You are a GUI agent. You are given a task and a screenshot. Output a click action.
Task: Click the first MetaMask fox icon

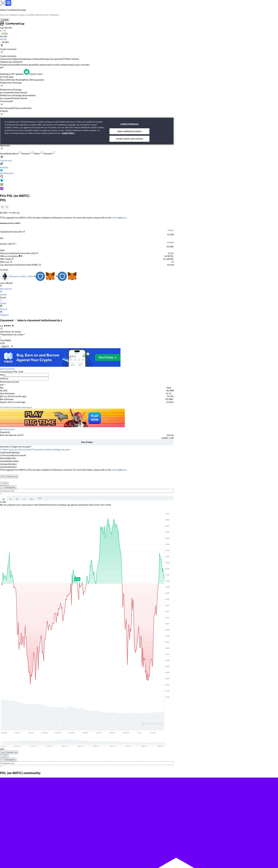pyautogui.click(x=50, y=276)
